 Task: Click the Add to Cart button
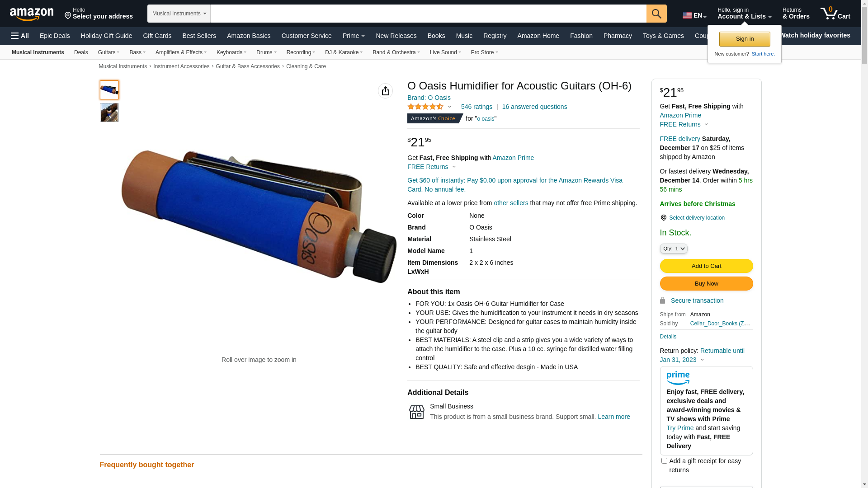(x=706, y=266)
